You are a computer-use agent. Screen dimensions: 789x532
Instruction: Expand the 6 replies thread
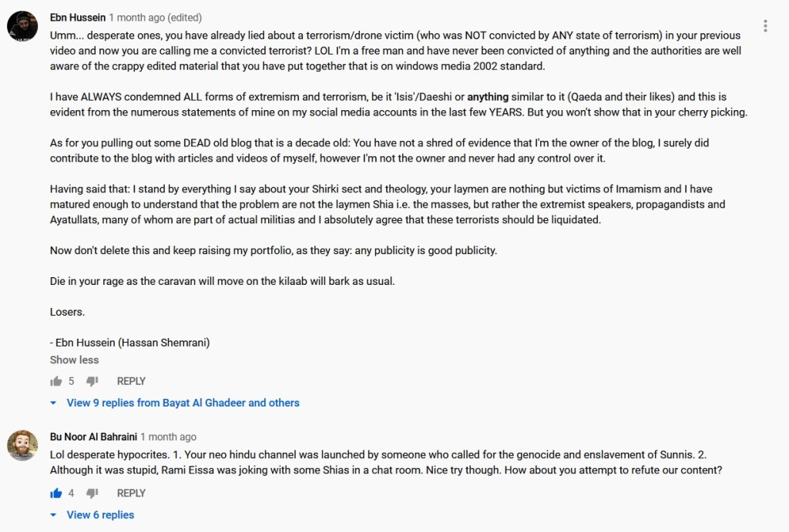point(100,515)
